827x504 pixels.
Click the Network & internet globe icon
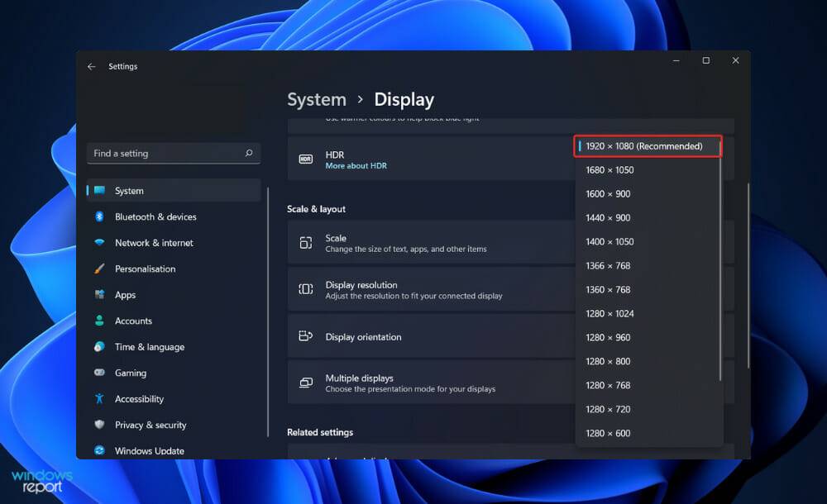click(x=100, y=242)
